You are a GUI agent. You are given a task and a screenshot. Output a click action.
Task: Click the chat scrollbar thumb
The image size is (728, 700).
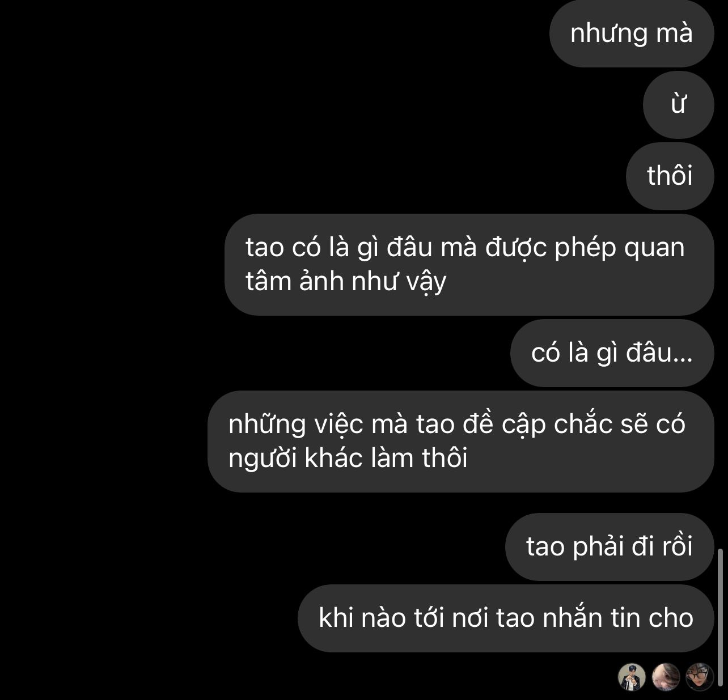pos(720,619)
